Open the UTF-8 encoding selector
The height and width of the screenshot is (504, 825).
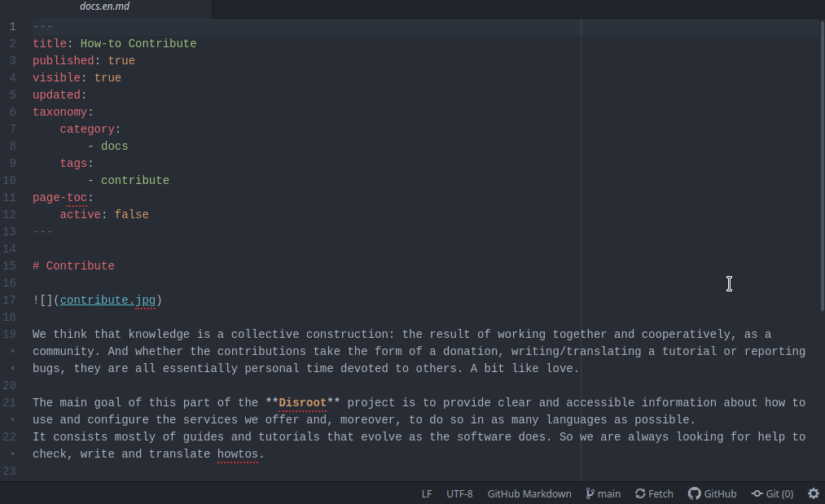tap(459, 493)
